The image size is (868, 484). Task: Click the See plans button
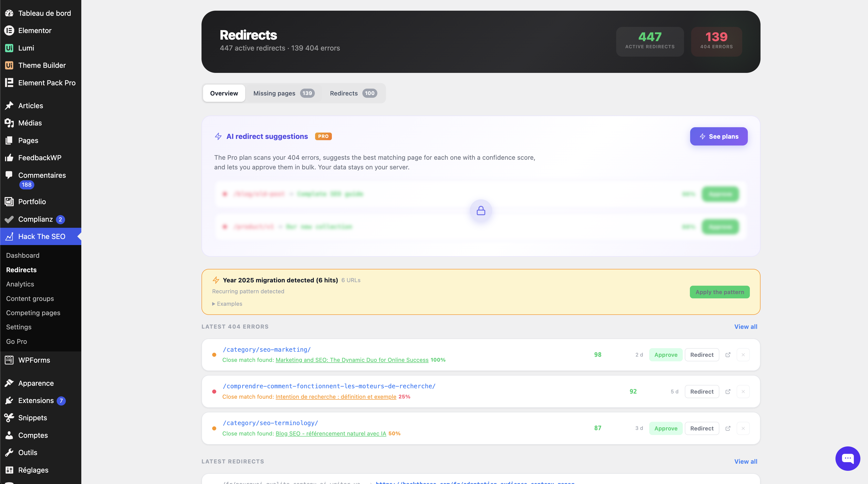pos(719,136)
